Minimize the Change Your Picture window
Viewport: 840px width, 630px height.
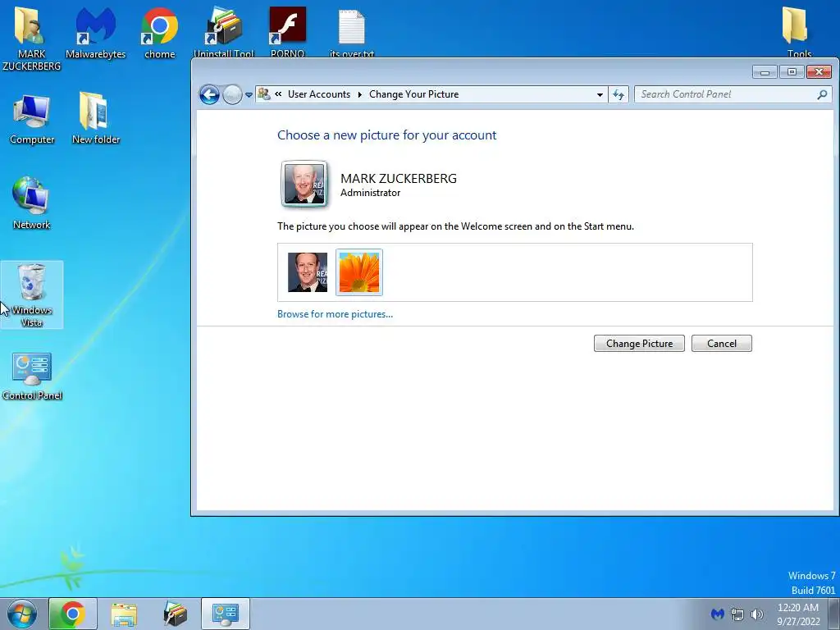click(x=765, y=72)
